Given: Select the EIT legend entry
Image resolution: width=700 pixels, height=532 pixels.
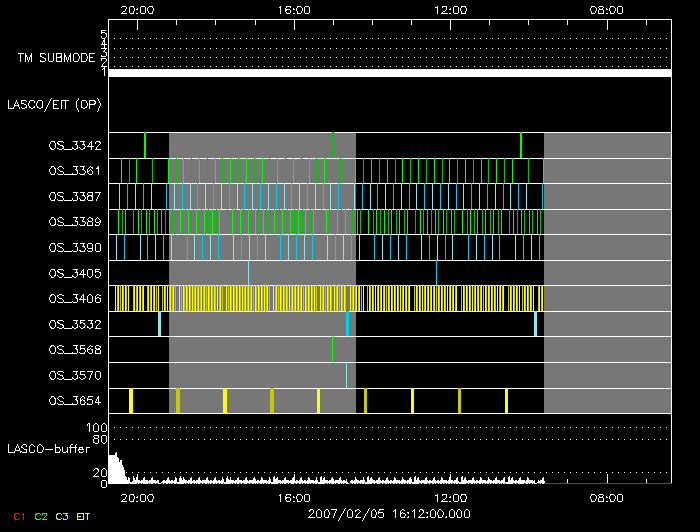Looking at the screenshot, I should pyautogui.click(x=83, y=516).
